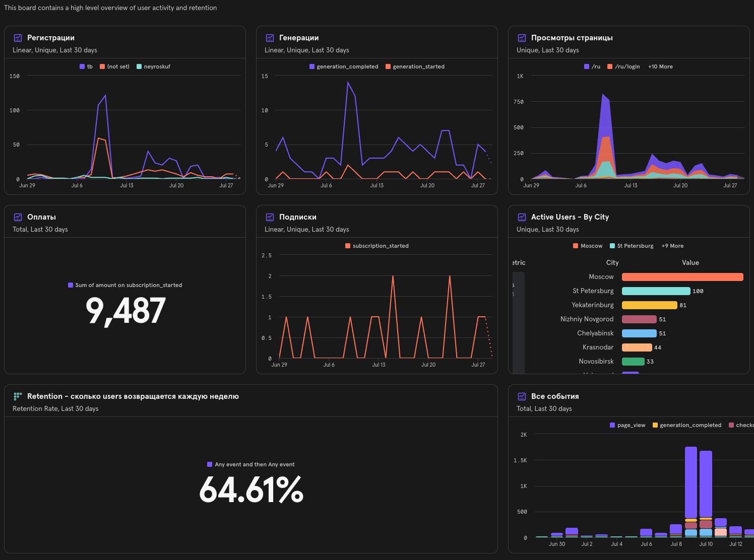Click the Регистрации report chart icon
This screenshot has width=754, height=560.
(18, 38)
